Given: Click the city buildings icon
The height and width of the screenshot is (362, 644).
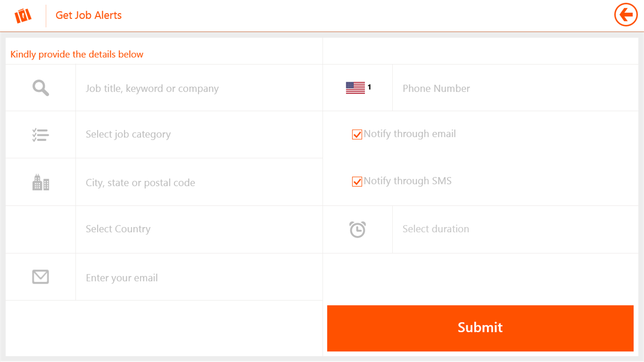Looking at the screenshot, I should tap(41, 182).
